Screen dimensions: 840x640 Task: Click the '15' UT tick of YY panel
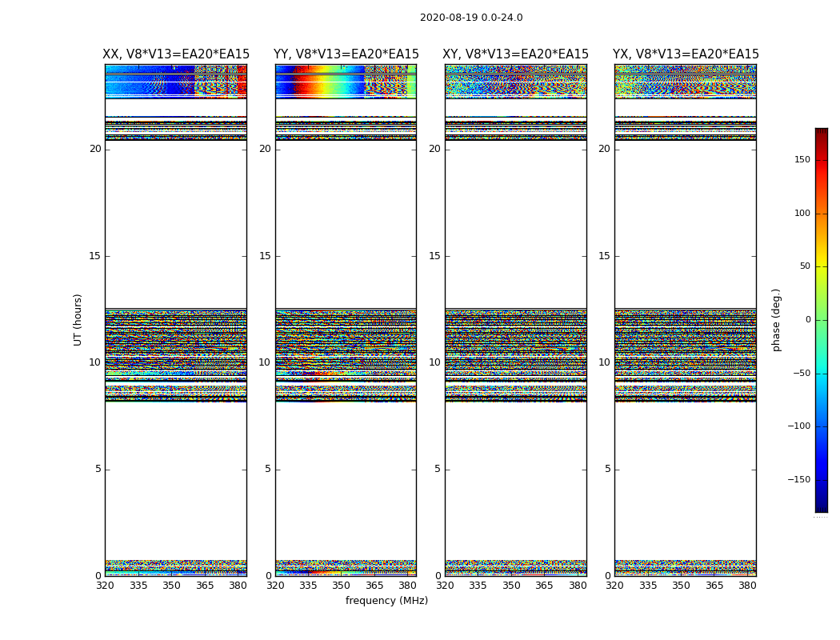point(265,256)
